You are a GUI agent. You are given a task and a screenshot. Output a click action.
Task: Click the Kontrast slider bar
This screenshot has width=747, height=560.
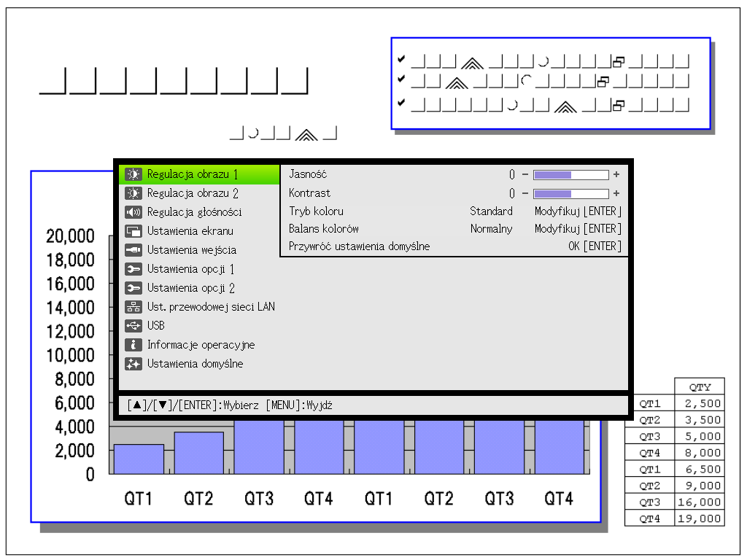coord(570,193)
